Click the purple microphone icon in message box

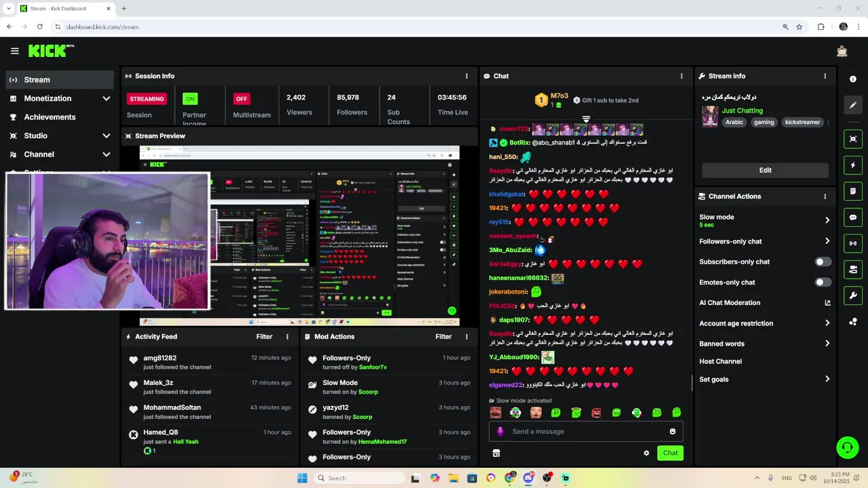500,431
